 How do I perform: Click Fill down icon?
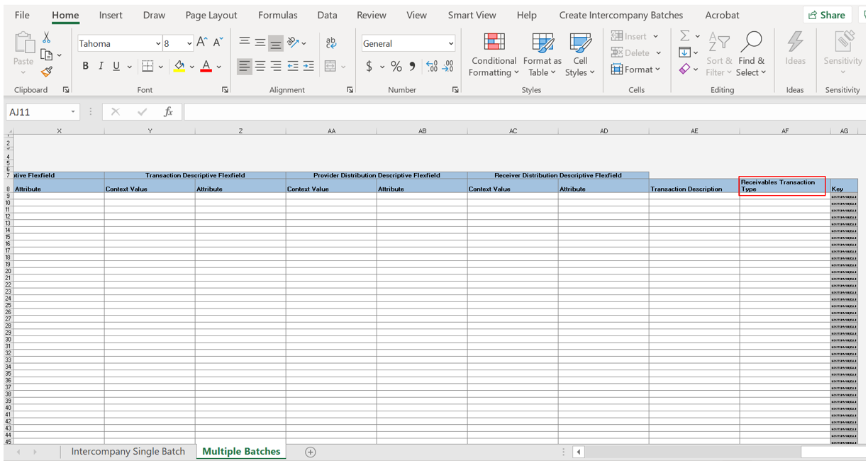pyautogui.click(x=684, y=52)
